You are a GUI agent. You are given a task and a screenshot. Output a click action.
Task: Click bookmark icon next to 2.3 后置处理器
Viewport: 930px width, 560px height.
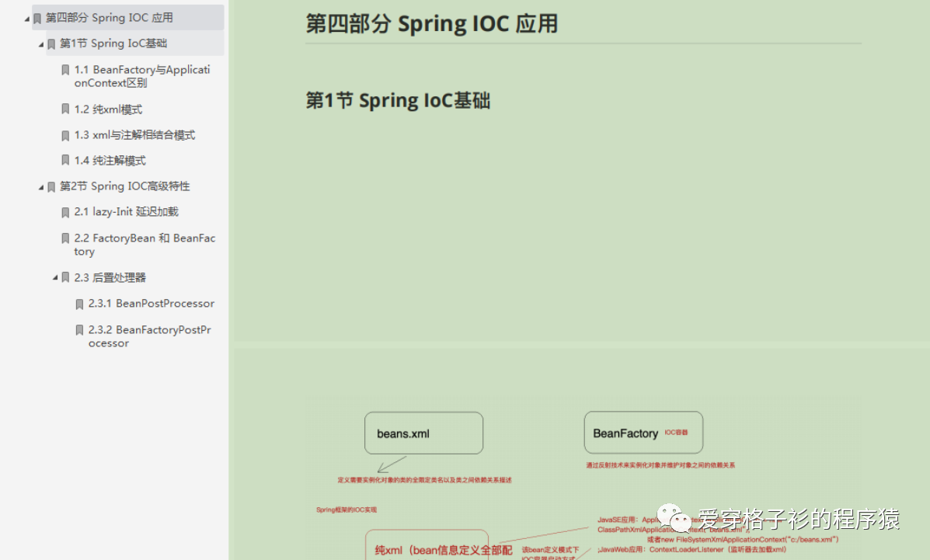click(66, 277)
